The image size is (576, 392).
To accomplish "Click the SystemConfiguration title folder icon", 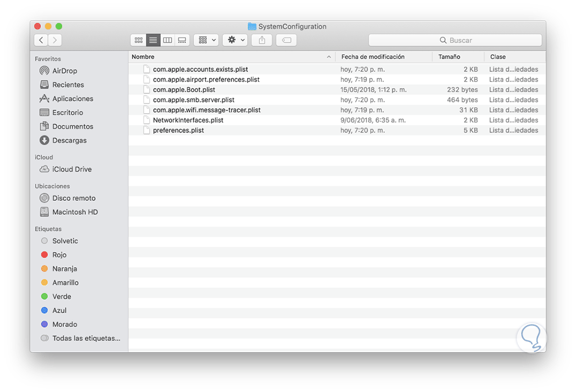I will point(252,26).
